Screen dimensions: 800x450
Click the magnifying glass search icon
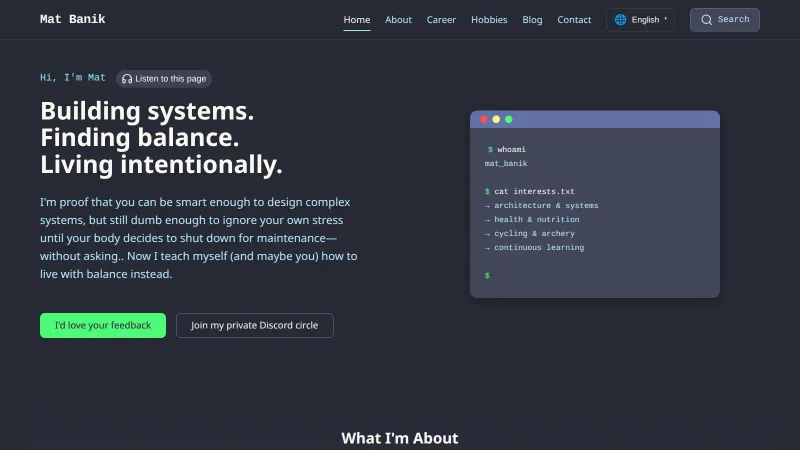(707, 19)
